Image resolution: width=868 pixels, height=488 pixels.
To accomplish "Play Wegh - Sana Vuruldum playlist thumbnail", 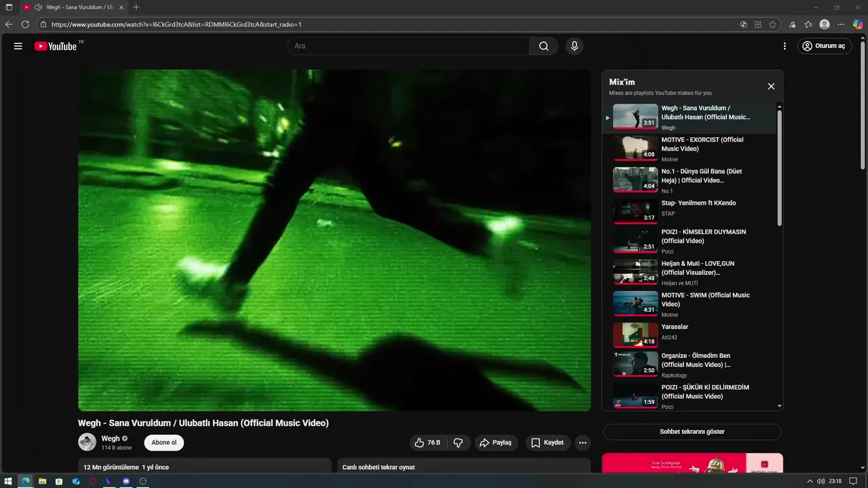I will 635,117.
